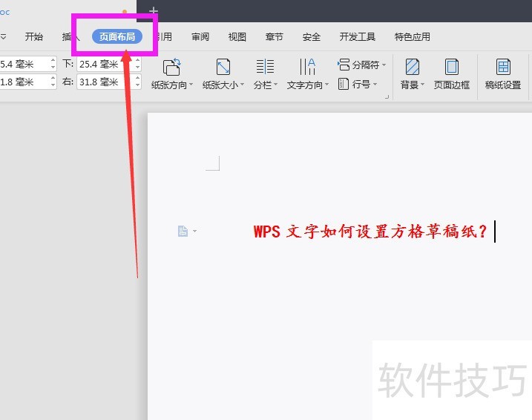
Task: Open the 开发工具 tab
Action: (x=358, y=36)
